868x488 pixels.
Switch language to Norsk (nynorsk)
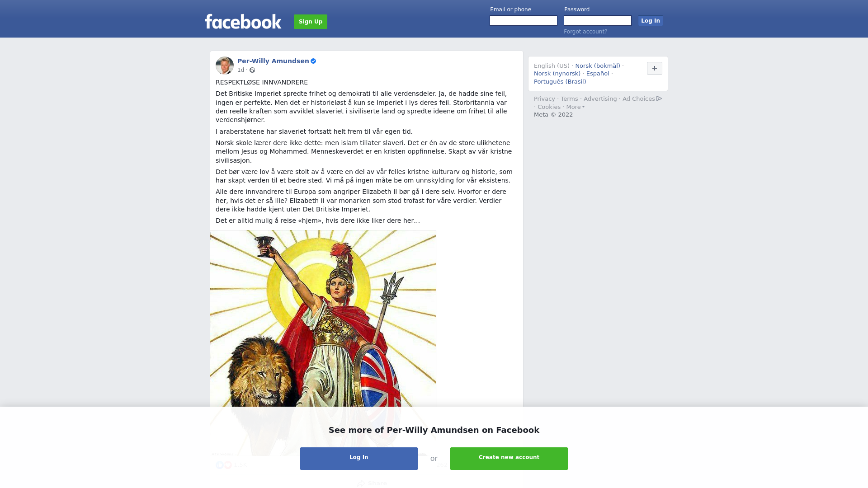pyautogui.click(x=557, y=74)
